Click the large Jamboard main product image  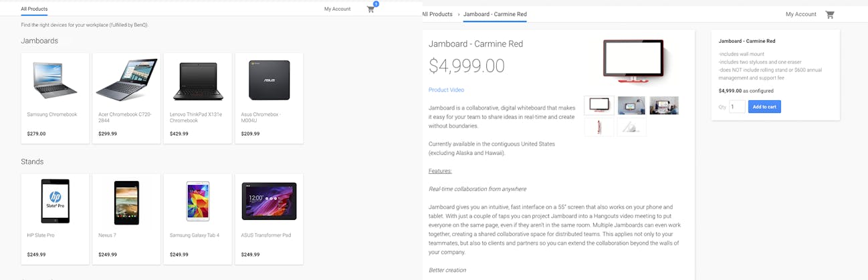coord(633,61)
